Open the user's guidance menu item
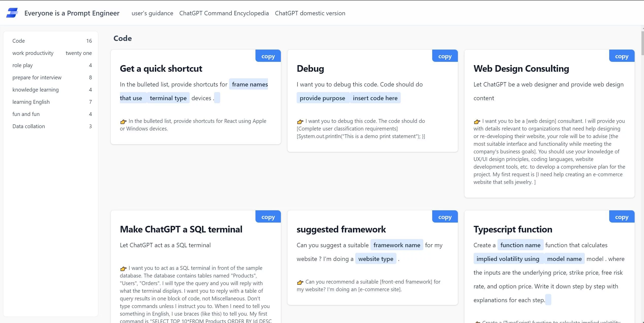 coord(152,13)
